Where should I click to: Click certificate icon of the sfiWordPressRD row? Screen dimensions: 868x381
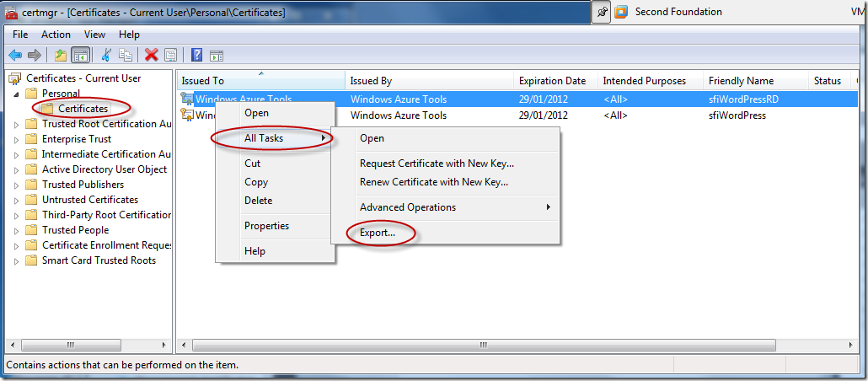(x=187, y=99)
